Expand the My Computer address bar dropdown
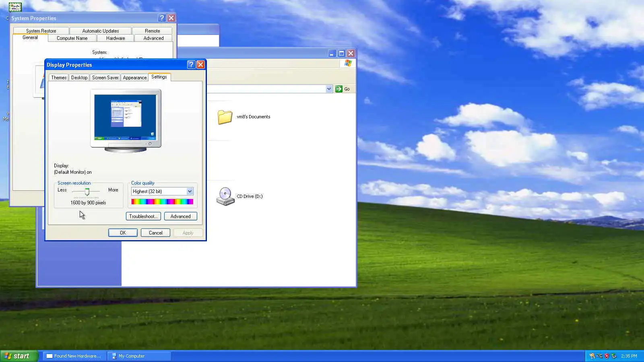 329,89
